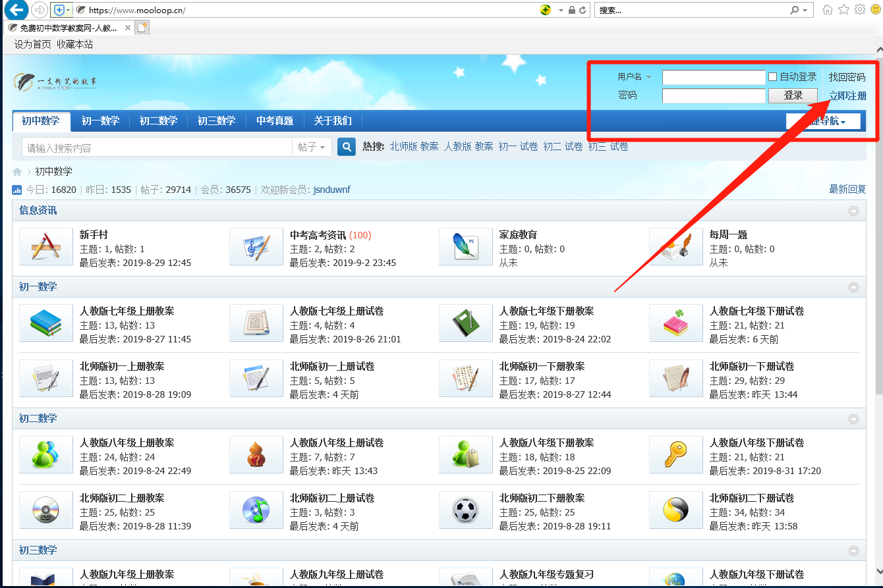883x588 pixels.
Task: Click hot search link 人教版 教案
Action: [469, 146]
